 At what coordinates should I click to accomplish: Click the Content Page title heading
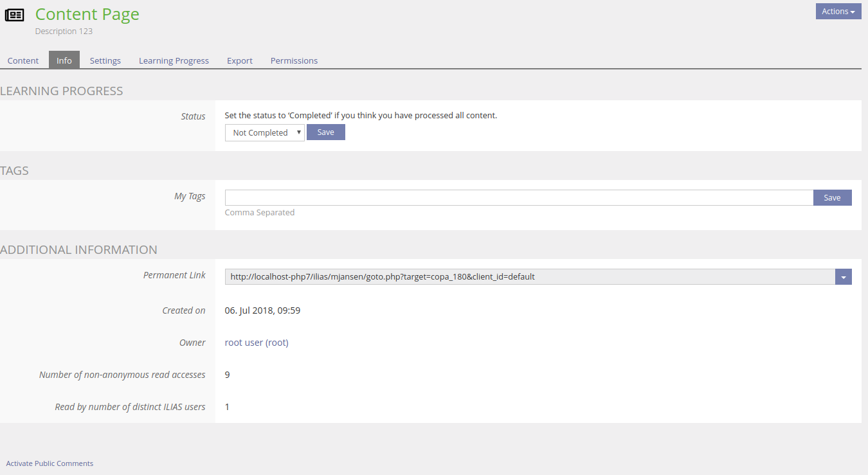coord(87,14)
